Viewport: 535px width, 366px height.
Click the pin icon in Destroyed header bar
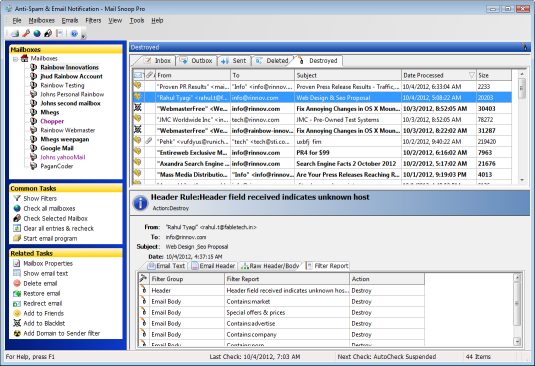pyautogui.click(x=524, y=47)
